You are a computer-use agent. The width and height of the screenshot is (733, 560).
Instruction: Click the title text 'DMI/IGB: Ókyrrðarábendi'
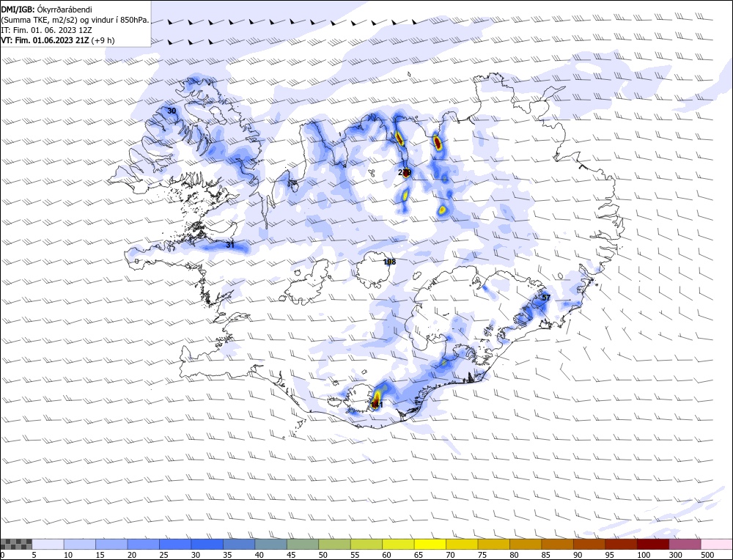pyautogui.click(x=47, y=10)
